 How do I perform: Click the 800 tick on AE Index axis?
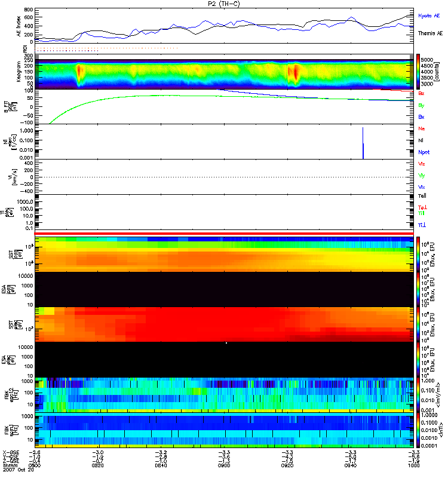pyautogui.click(x=28, y=10)
